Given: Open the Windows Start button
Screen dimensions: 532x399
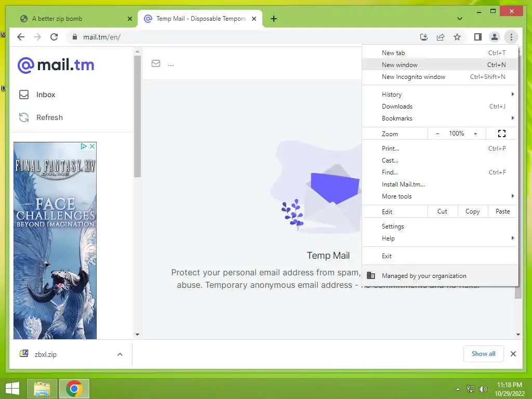Looking at the screenshot, I should 12,389.
